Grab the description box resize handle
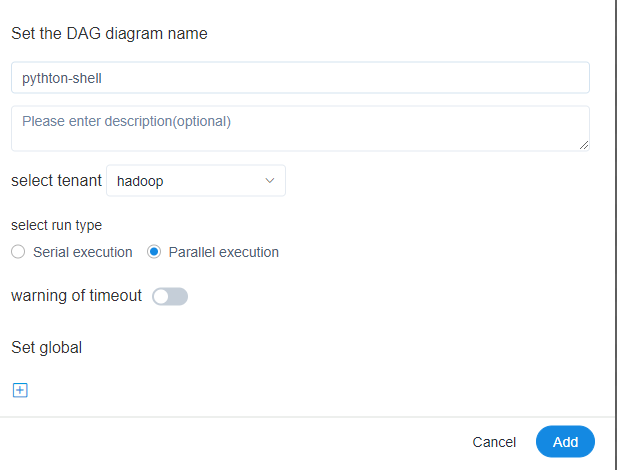Screen dimensions: 617x470 [584, 145]
